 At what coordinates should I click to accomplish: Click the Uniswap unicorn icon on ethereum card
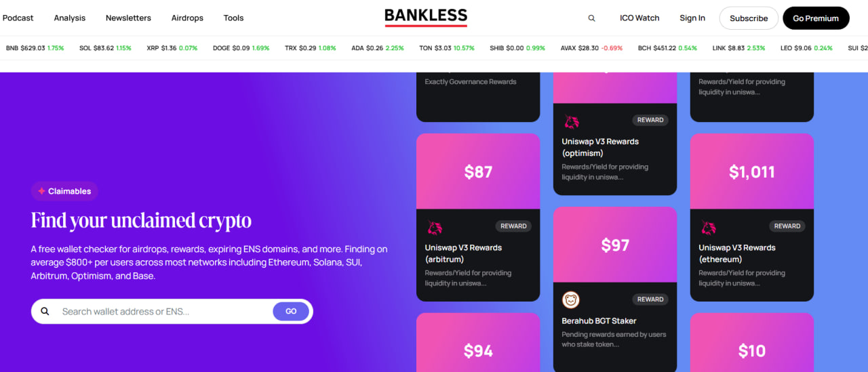coord(709,227)
